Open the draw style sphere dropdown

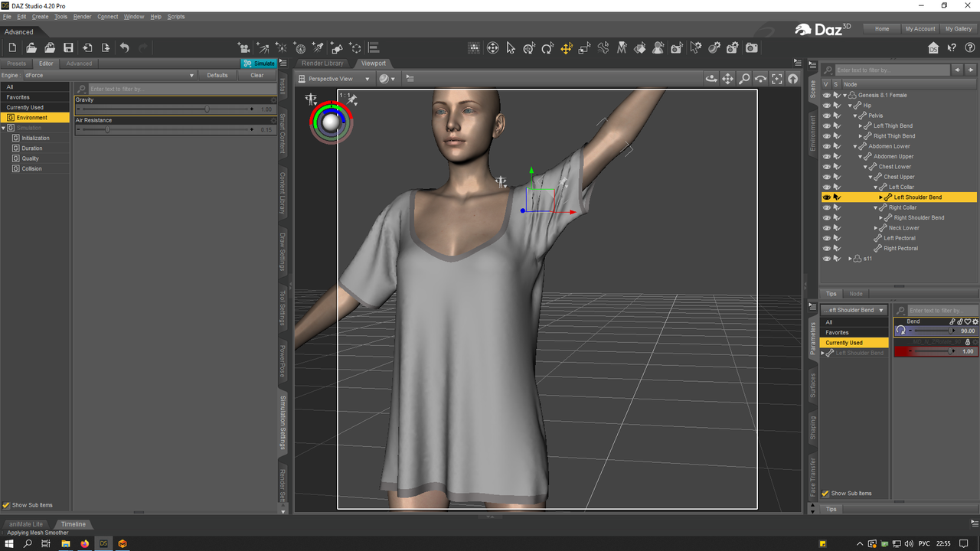coord(387,79)
